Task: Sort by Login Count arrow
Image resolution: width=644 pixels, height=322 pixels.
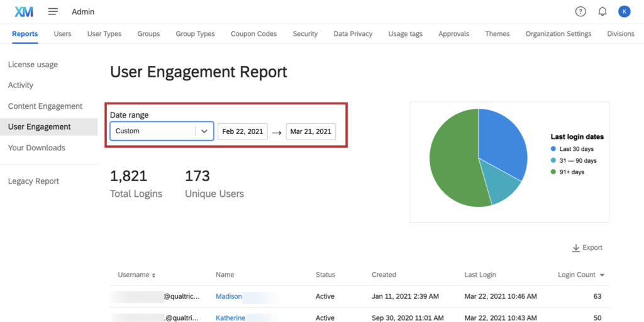Action: point(602,275)
